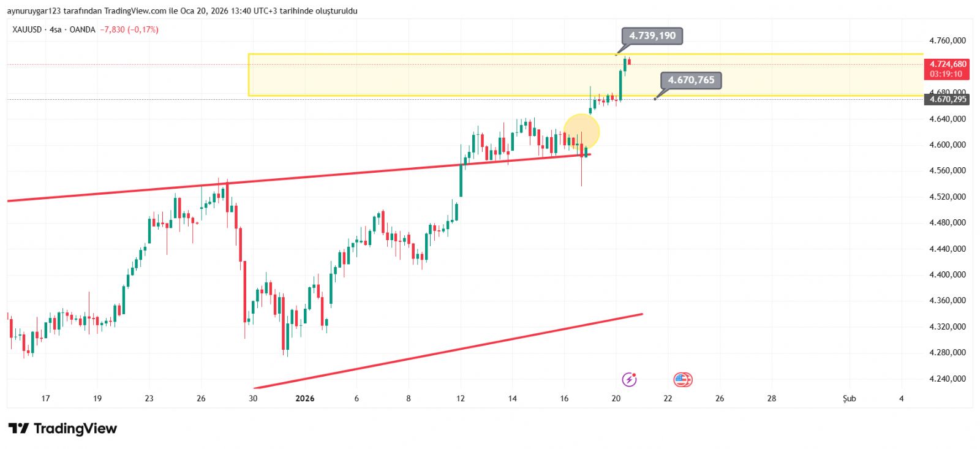Click the OANDA broker label
Image resolution: width=980 pixels, height=449 pixels.
point(82,29)
